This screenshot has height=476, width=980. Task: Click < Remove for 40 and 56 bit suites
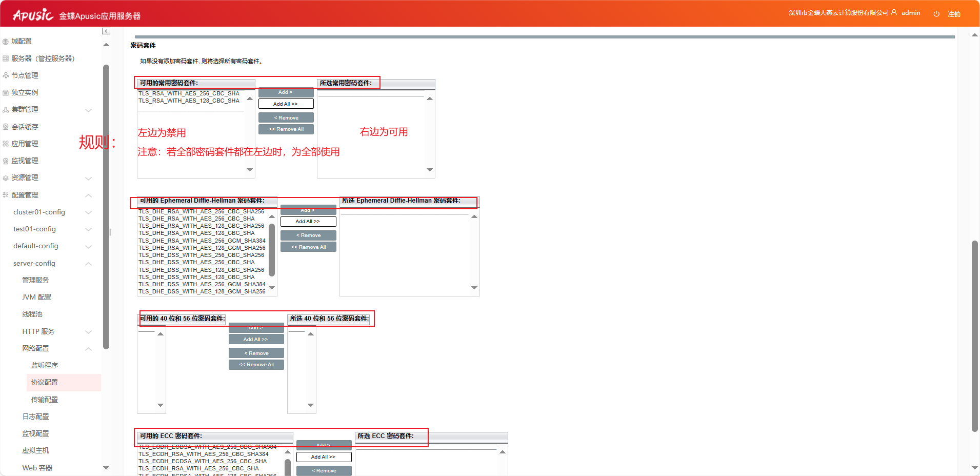point(256,353)
